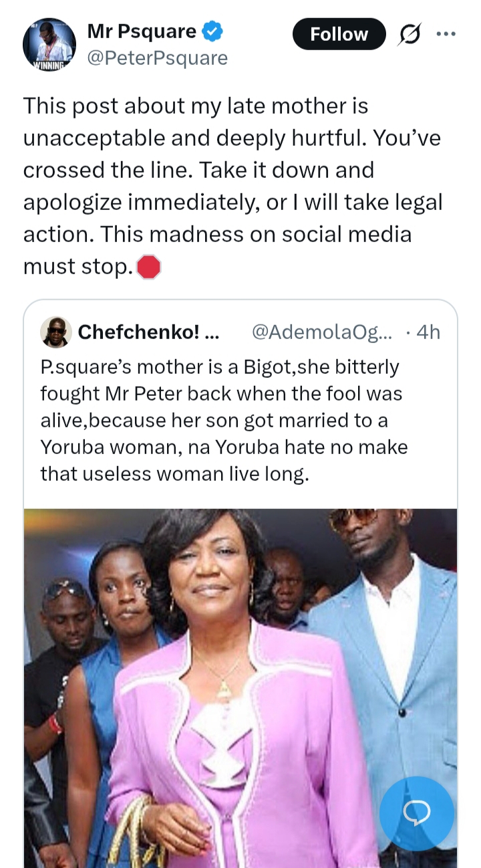Open Chefchenko's small profile avatar
The image size is (481, 868).
click(56, 332)
